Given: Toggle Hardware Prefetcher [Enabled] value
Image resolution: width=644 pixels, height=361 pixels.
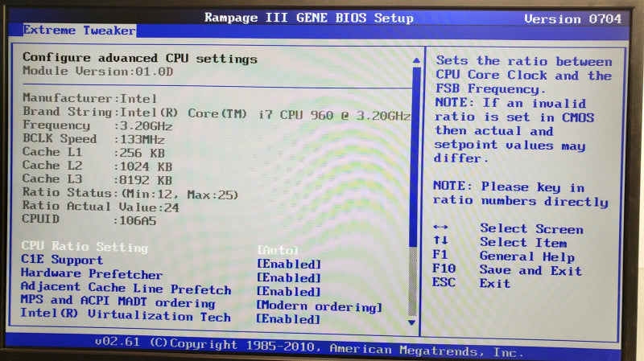Looking at the screenshot, I should pos(289,277).
